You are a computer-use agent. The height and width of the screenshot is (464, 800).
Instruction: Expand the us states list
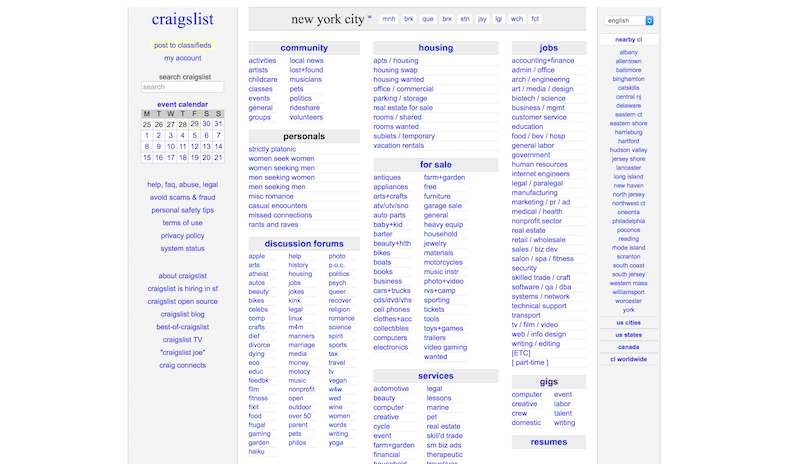(x=629, y=335)
